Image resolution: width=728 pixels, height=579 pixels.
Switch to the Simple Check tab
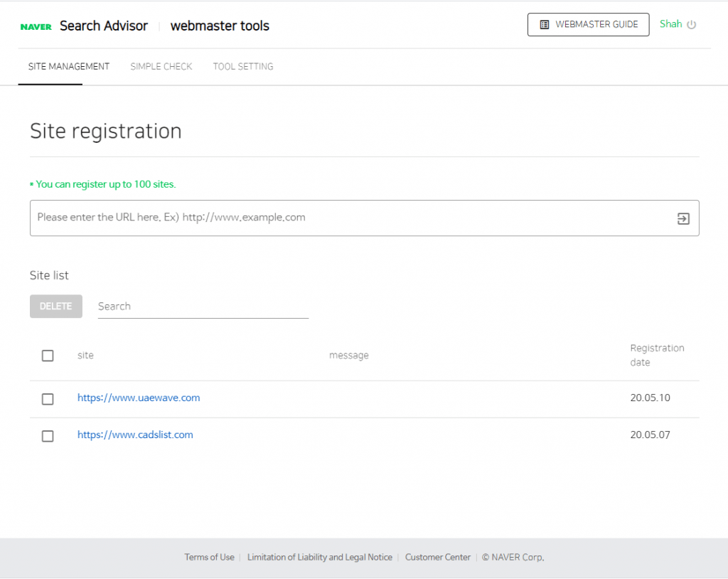(161, 66)
